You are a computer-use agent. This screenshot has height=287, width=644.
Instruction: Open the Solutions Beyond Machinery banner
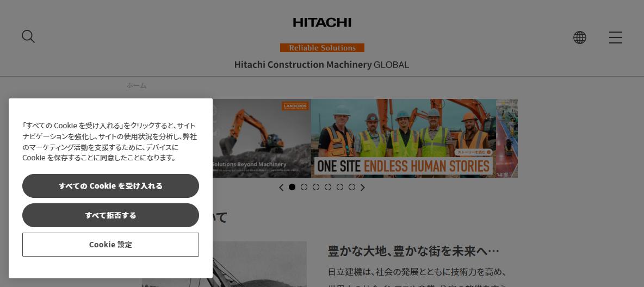262,139
